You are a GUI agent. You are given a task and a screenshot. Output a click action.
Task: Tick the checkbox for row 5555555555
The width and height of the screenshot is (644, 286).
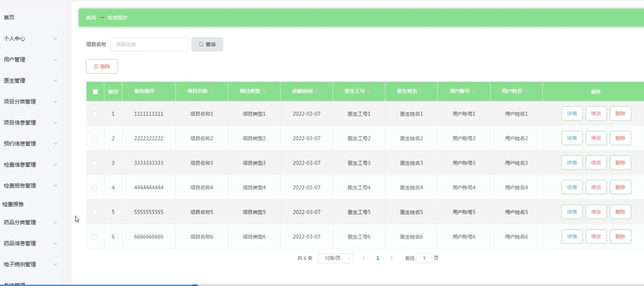coord(95,212)
